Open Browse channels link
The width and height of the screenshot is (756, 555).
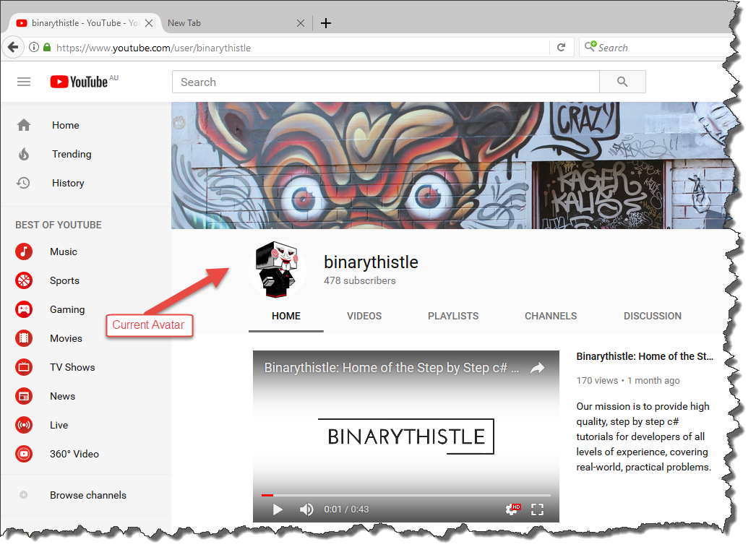point(87,495)
